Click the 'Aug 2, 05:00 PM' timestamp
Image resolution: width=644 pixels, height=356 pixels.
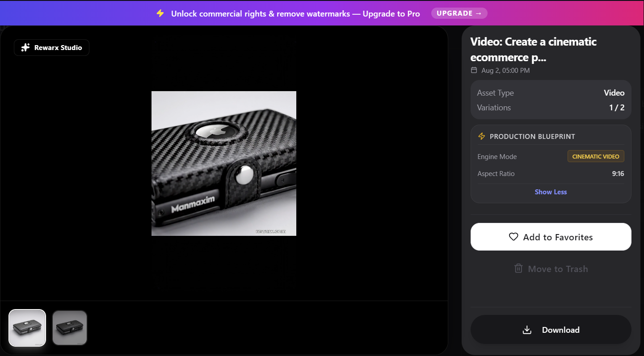pos(505,71)
